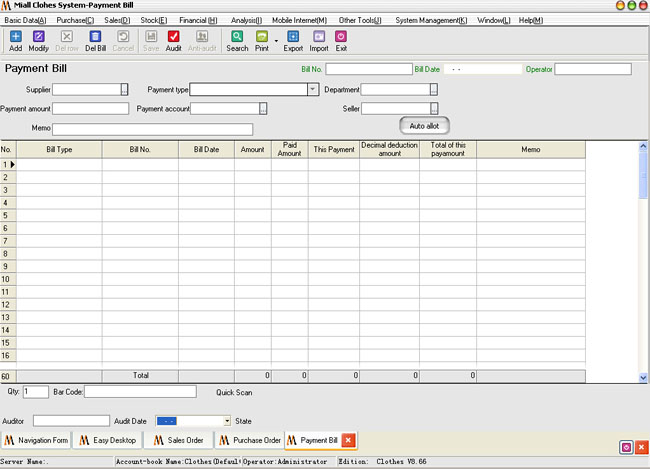The width and height of the screenshot is (650, 469).
Task: Open the Payment account lookup button
Action: 263,109
